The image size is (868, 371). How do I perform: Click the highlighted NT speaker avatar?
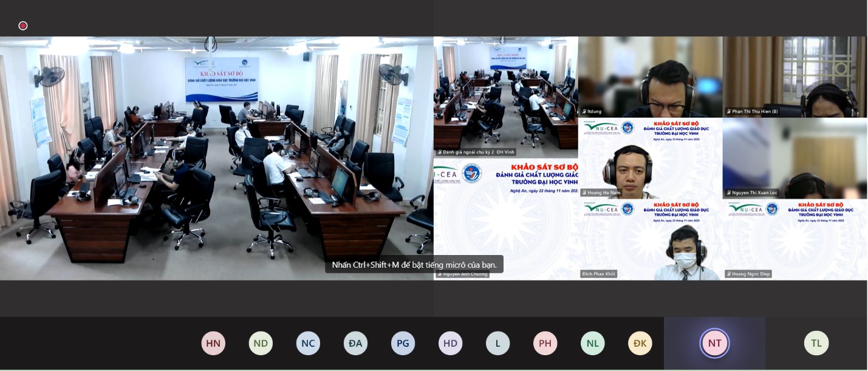coord(714,343)
